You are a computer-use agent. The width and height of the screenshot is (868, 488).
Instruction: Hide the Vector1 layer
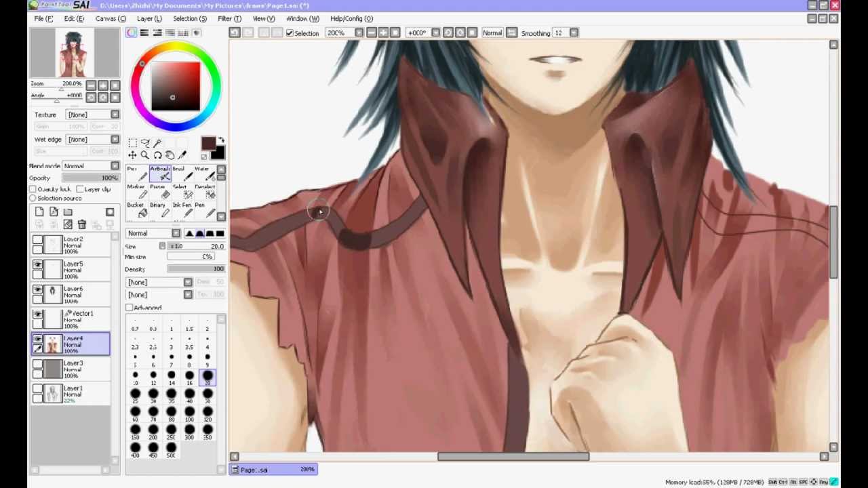[x=37, y=314]
